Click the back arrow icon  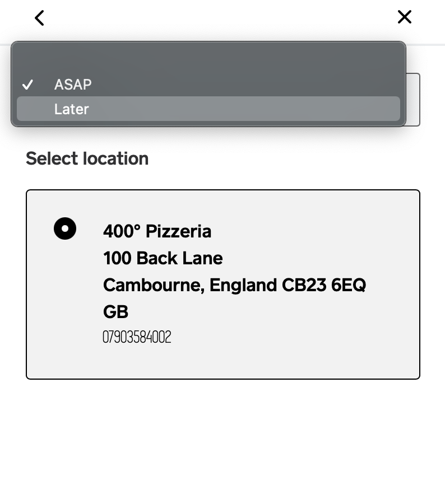point(39,18)
